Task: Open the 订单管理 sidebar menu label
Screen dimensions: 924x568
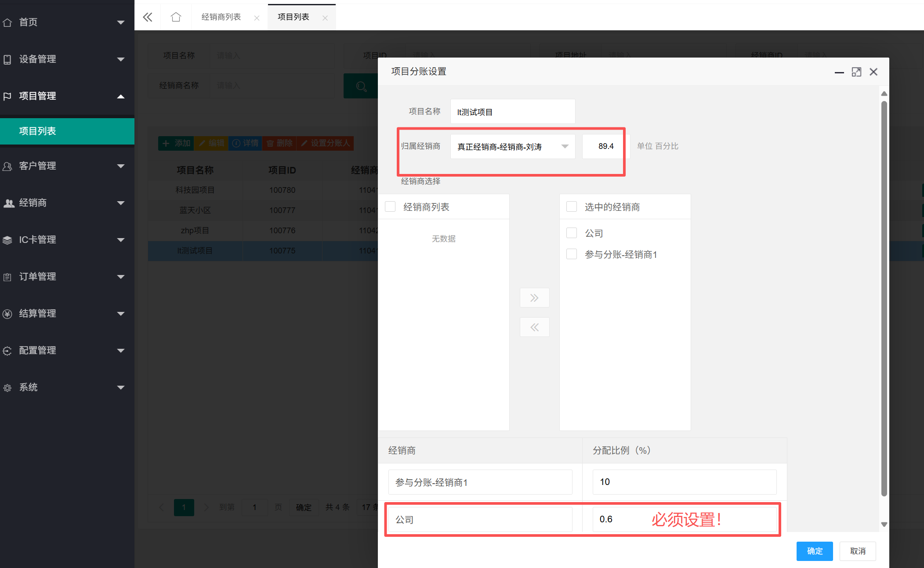Action: click(37, 277)
